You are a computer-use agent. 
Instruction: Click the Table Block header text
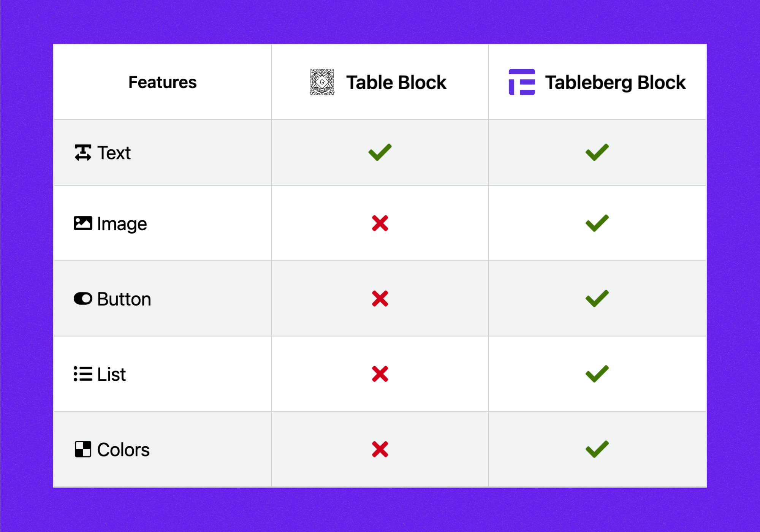pos(396,82)
